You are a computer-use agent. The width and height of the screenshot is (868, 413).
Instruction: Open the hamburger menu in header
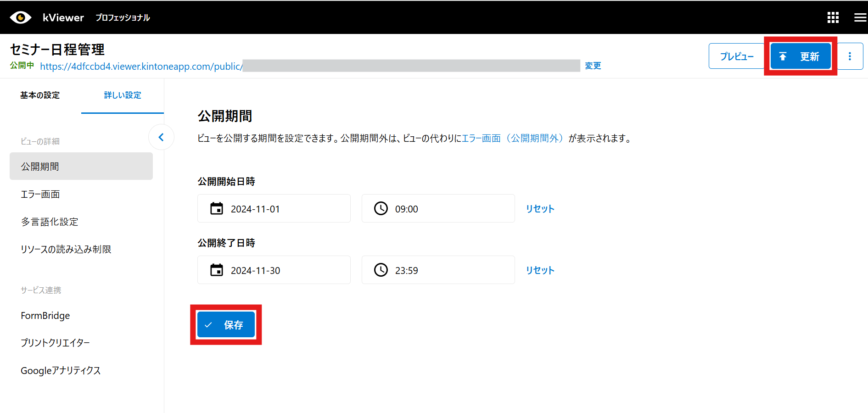pos(860,17)
